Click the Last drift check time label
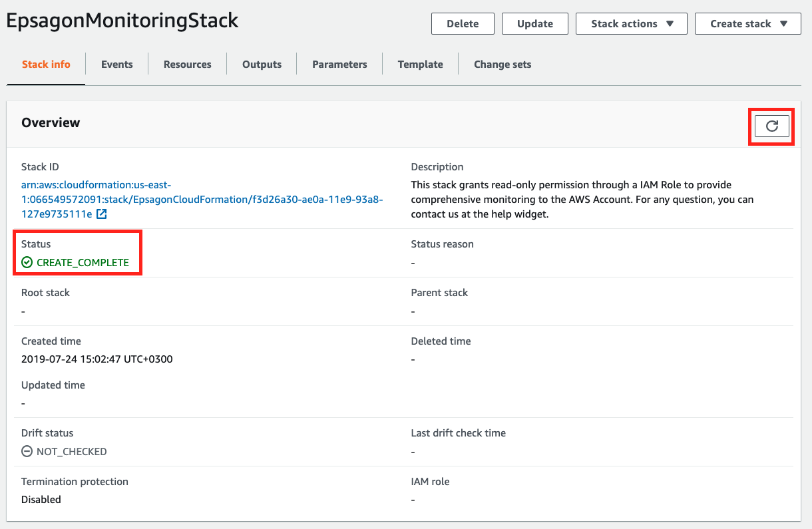This screenshot has width=812, height=529. click(x=459, y=433)
